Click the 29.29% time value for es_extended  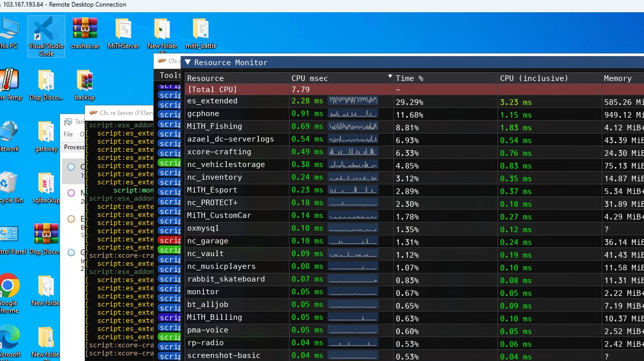tap(409, 102)
